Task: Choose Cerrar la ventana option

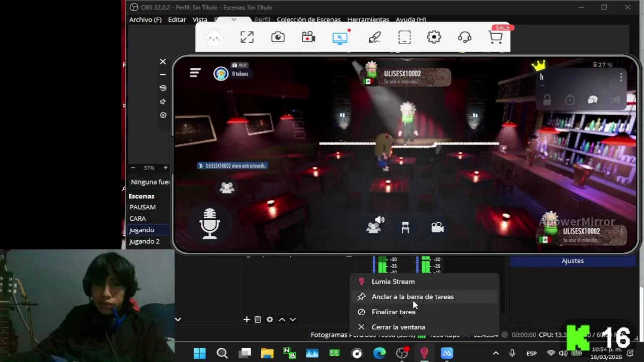Action: click(424, 327)
